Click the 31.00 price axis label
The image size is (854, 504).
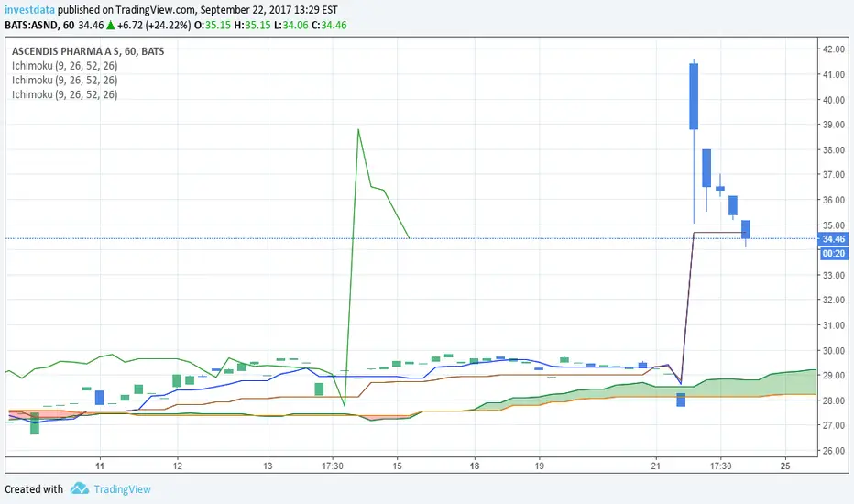point(833,325)
